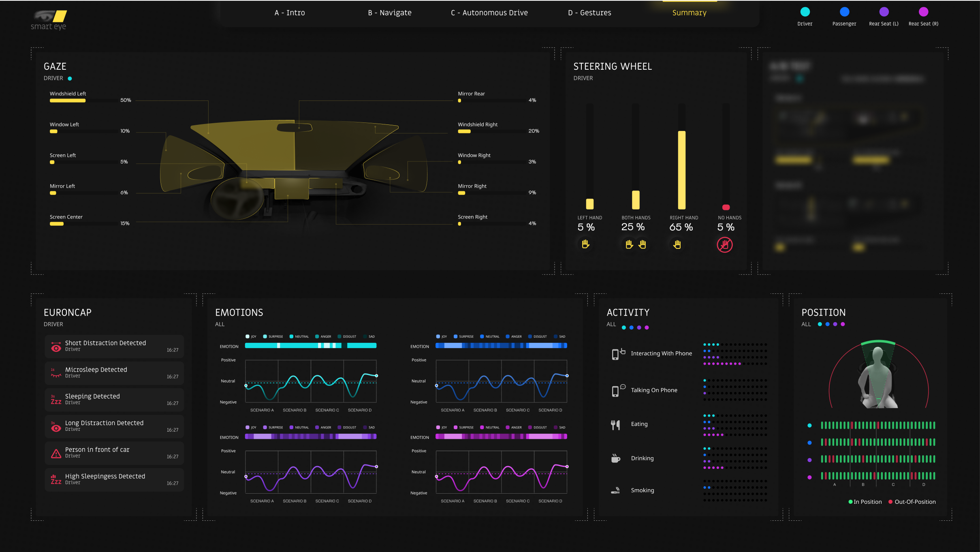
Task: Click the Smart Eye logo
Action: tap(49, 20)
